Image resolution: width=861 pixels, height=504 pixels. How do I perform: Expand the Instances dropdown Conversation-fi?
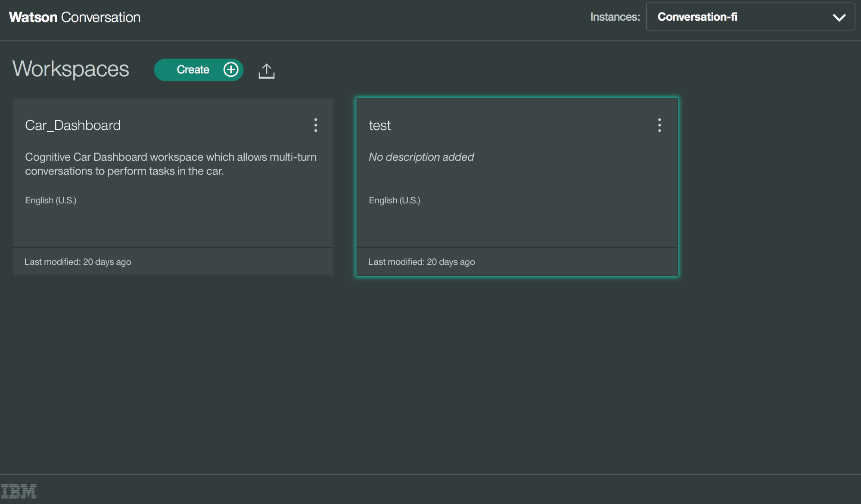pos(750,17)
